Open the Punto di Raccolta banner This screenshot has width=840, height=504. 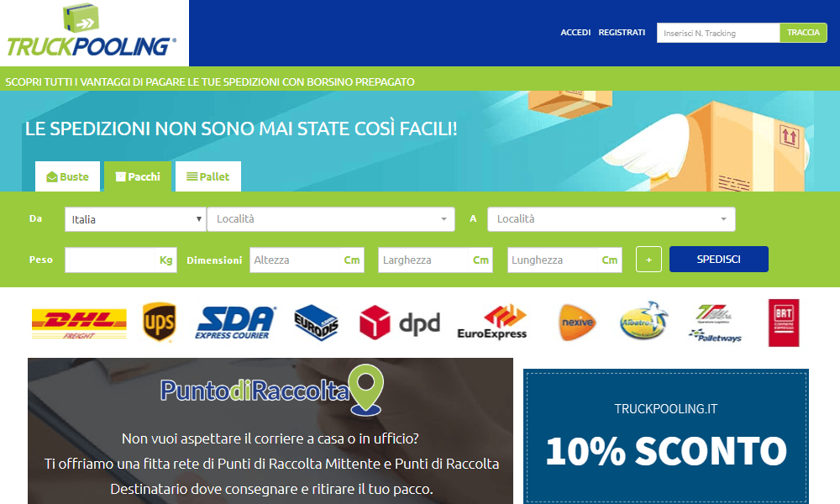pos(270,431)
